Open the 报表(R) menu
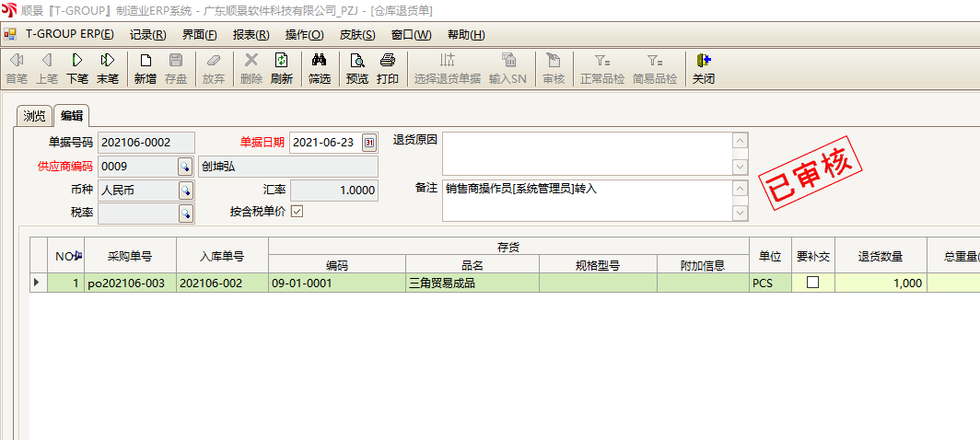 tap(251, 35)
